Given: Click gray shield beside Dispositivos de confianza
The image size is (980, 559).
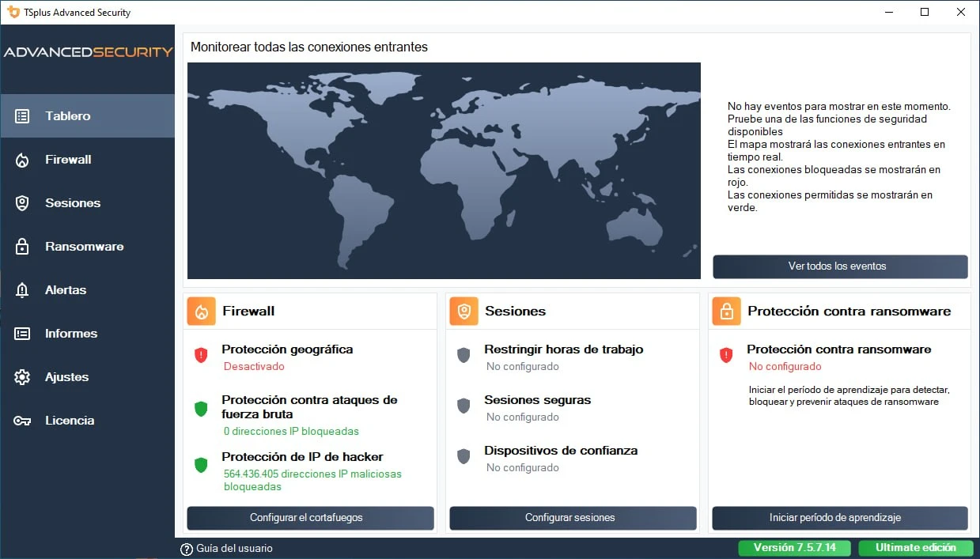Looking at the screenshot, I should point(464,456).
